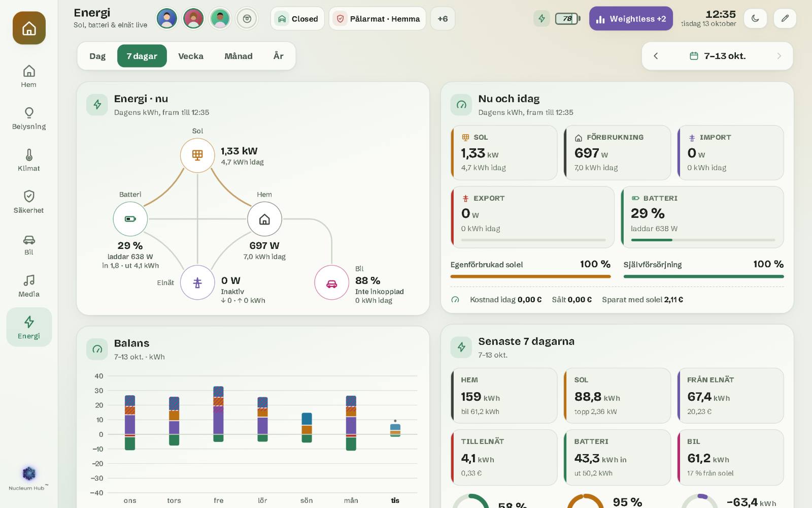The height and width of the screenshot is (508, 812).
Task: Click the edit pencil button
Action: pos(785,19)
